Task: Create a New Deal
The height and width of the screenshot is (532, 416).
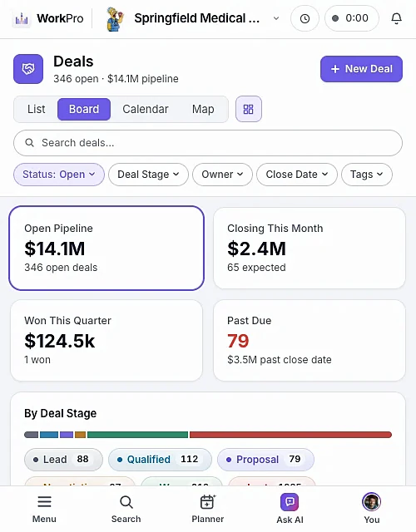Action: coord(361,69)
